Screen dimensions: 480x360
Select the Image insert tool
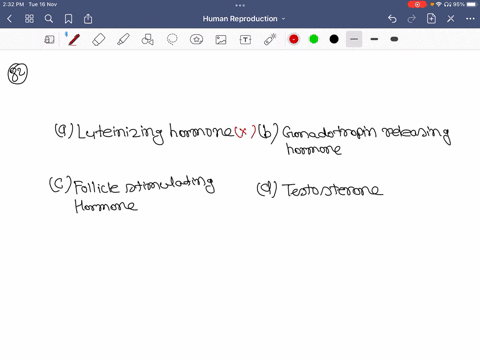tap(221, 40)
